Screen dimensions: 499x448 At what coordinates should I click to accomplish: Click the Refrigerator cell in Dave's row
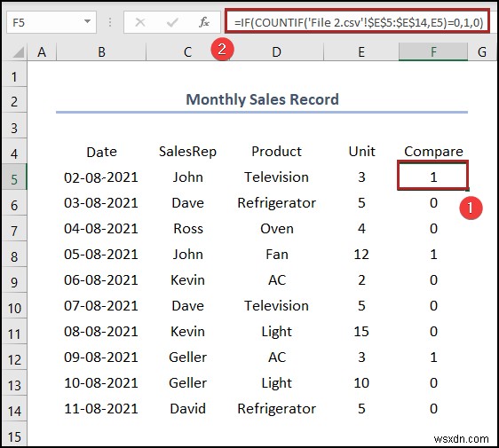276,203
